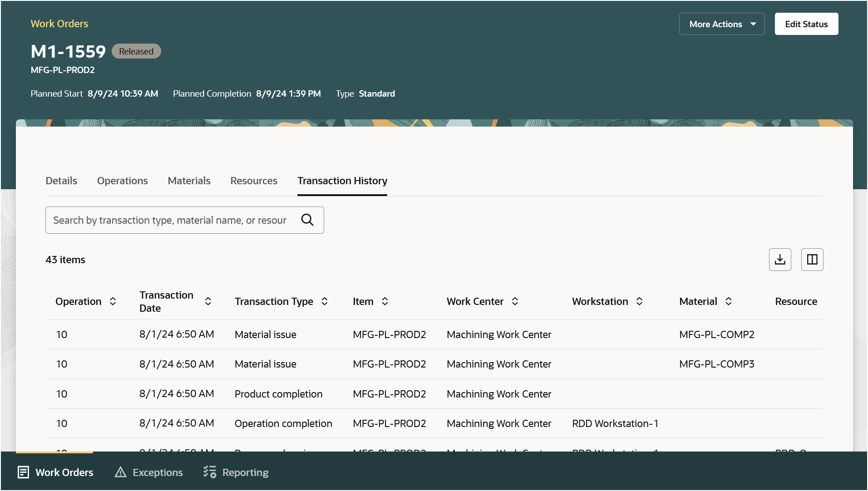Sort by Transaction Type arrows
This screenshot has height=491, width=868.
pyautogui.click(x=325, y=301)
